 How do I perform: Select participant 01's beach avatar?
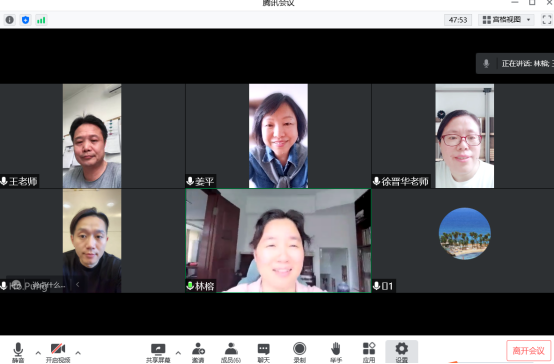tap(465, 234)
